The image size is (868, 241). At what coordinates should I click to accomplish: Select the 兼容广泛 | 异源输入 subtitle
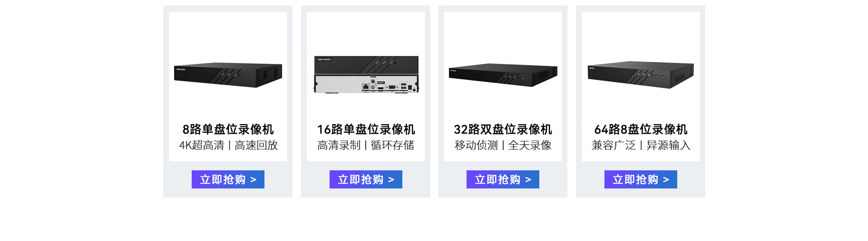click(x=641, y=145)
